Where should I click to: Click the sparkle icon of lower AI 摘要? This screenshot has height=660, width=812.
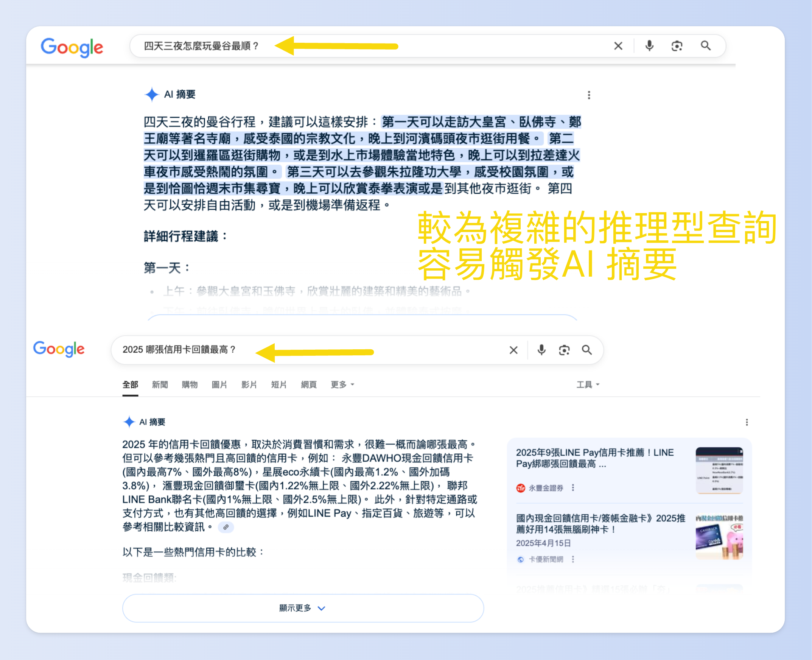(129, 422)
